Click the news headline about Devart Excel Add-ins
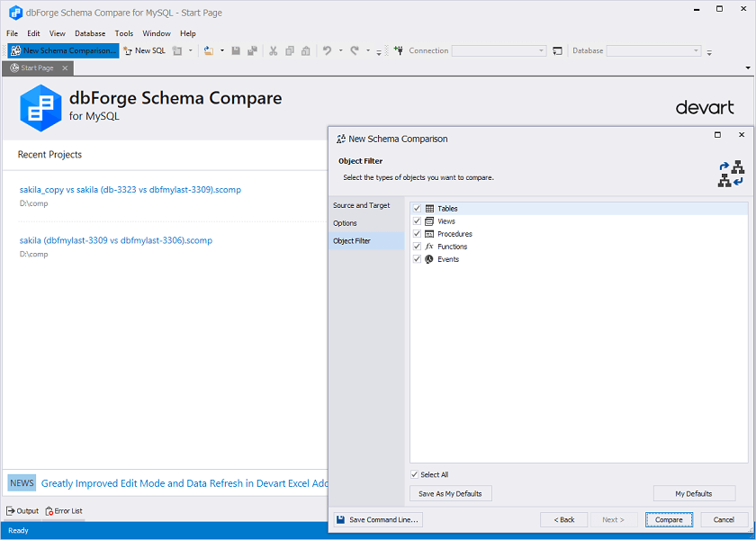 (x=184, y=483)
